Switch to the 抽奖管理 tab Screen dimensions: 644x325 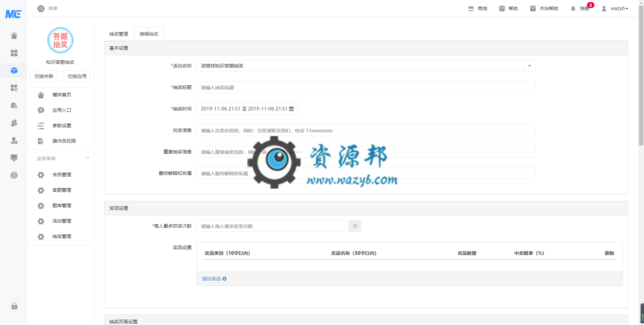click(x=119, y=34)
